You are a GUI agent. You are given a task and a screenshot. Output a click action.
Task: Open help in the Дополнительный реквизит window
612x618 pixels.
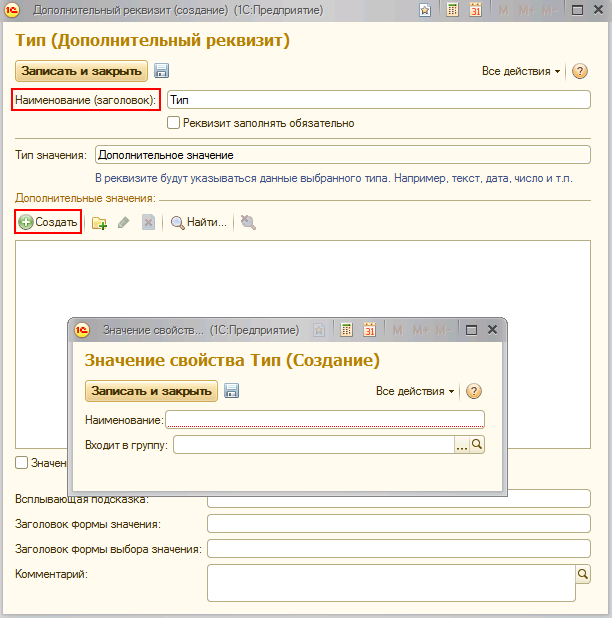[x=579, y=72]
